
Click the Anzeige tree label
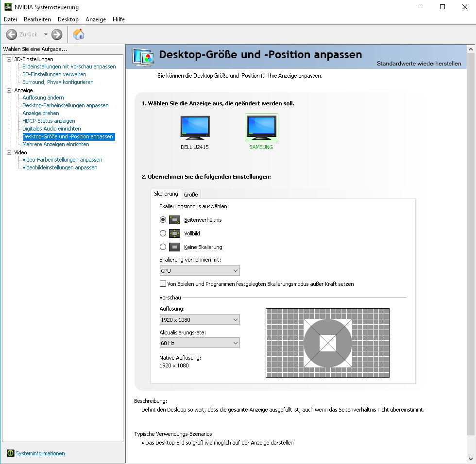pos(23,90)
